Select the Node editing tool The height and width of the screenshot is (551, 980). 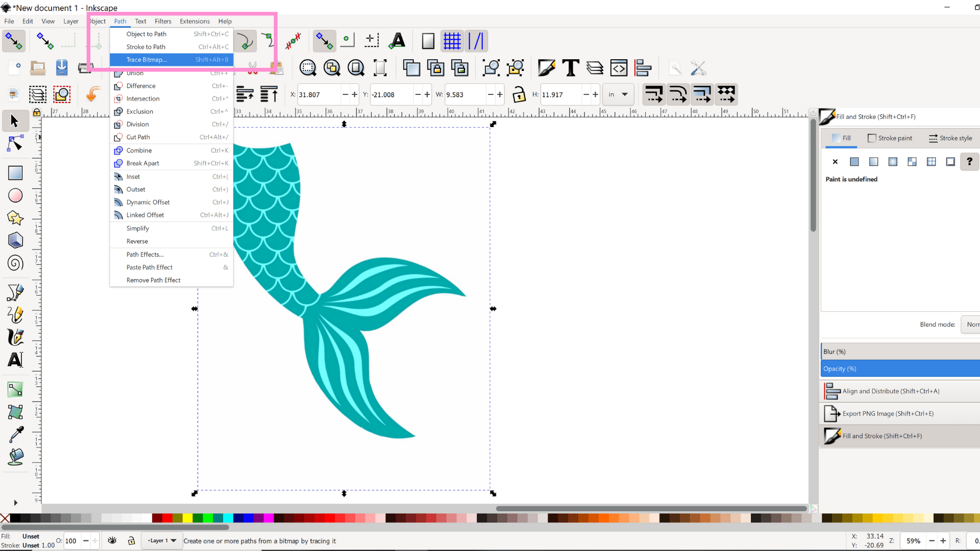coord(15,143)
